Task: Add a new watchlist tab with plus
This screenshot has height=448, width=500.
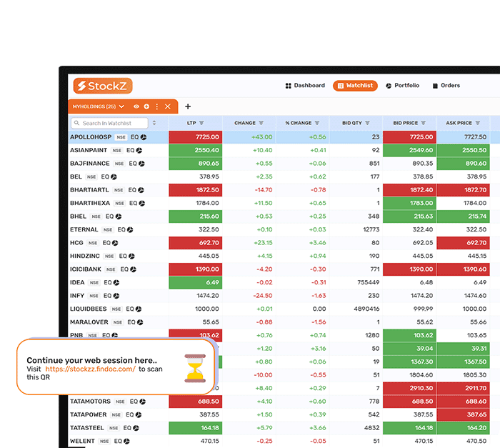Action: pos(188,106)
